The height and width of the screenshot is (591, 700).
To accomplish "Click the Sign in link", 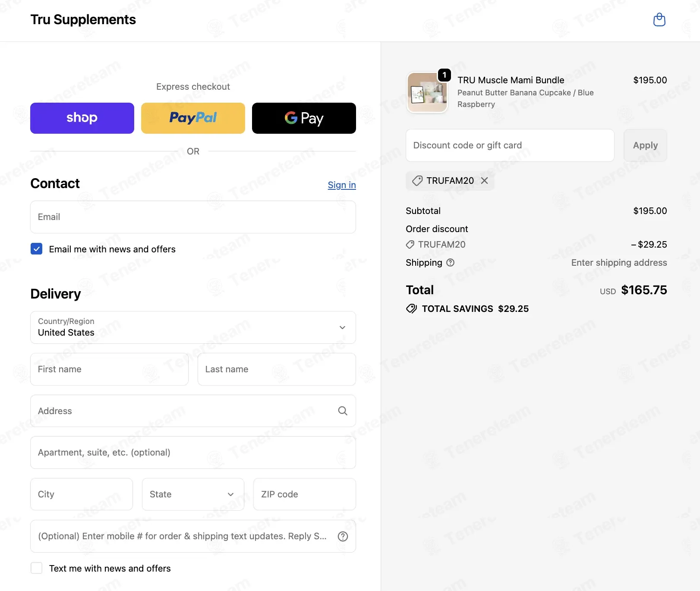I will click(342, 185).
